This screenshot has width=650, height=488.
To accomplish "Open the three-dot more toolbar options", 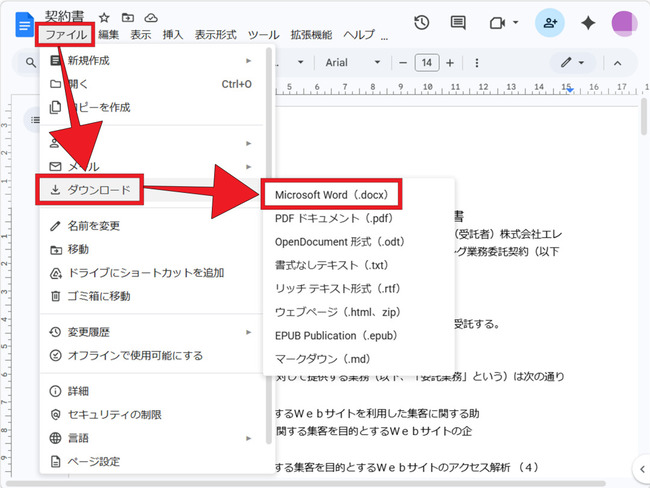I will point(477,63).
